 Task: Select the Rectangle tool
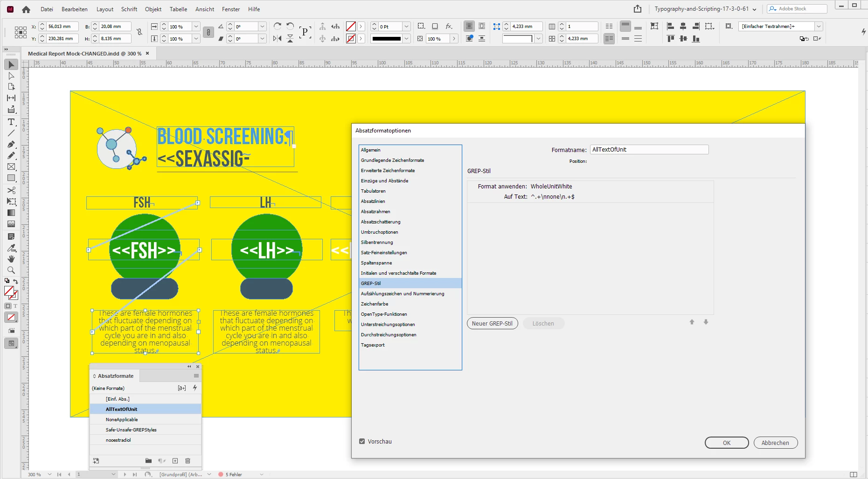pyautogui.click(x=11, y=178)
